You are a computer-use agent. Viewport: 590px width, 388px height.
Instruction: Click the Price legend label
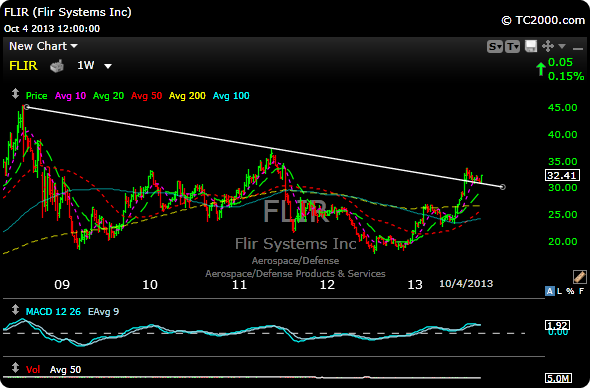pyautogui.click(x=36, y=96)
